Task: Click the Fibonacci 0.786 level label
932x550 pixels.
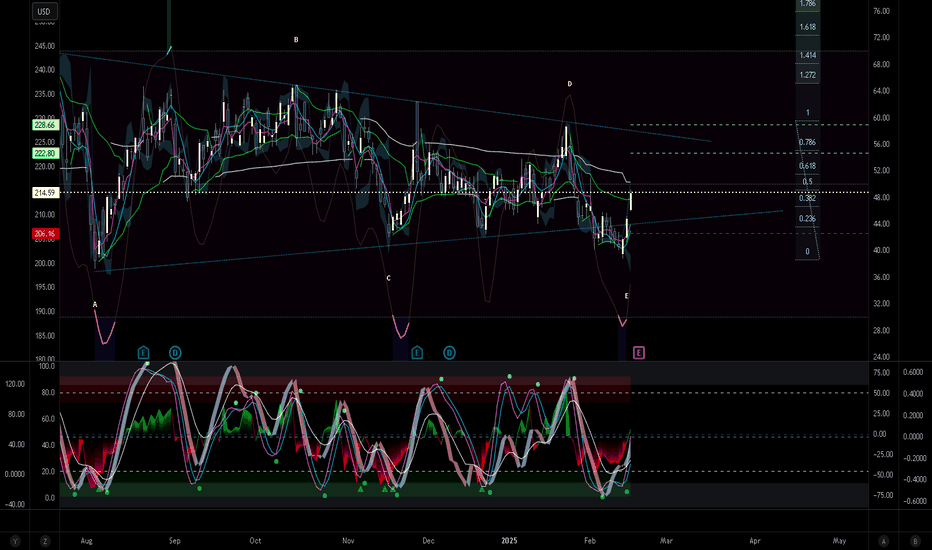Action: point(807,142)
